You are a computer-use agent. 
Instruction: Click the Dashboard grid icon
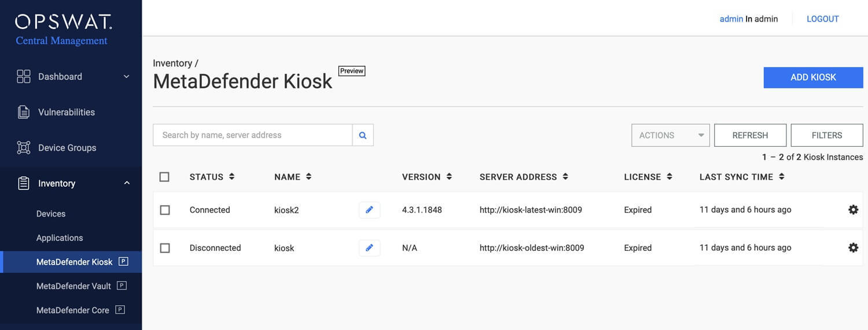pyautogui.click(x=24, y=77)
